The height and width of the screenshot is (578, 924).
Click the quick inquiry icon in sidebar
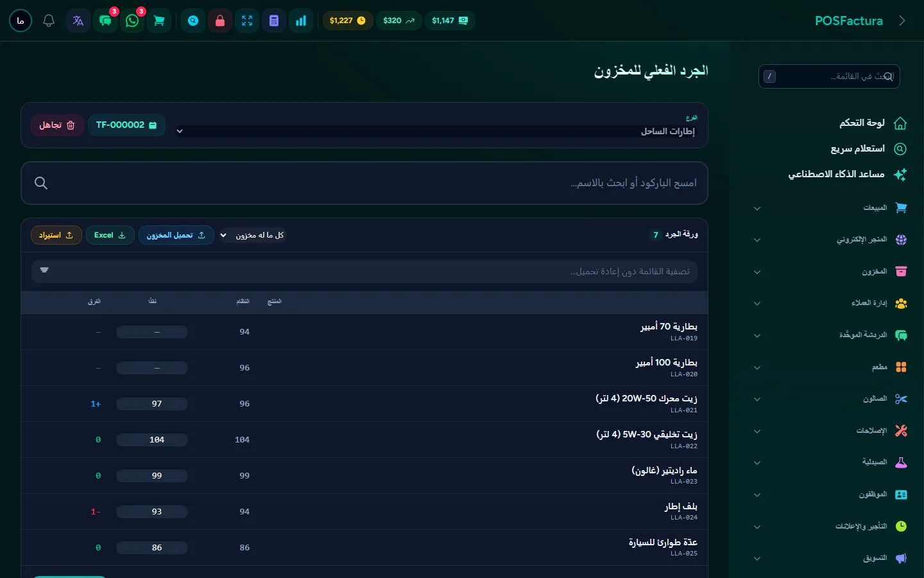tap(900, 148)
